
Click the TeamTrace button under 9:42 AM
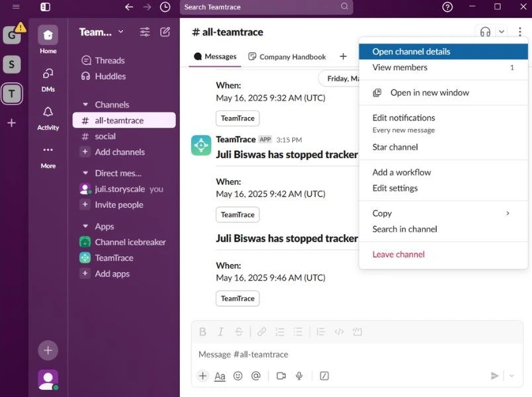click(x=238, y=214)
